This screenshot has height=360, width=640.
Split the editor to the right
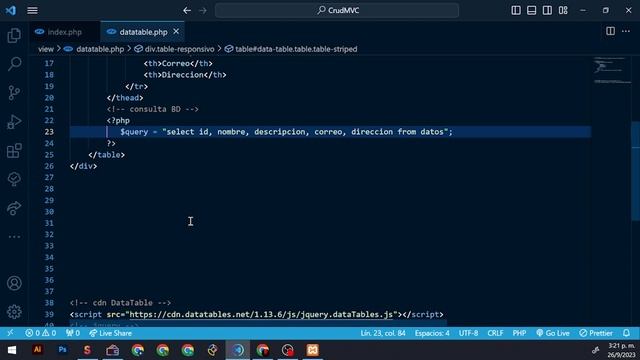pyautogui.click(x=610, y=31)
